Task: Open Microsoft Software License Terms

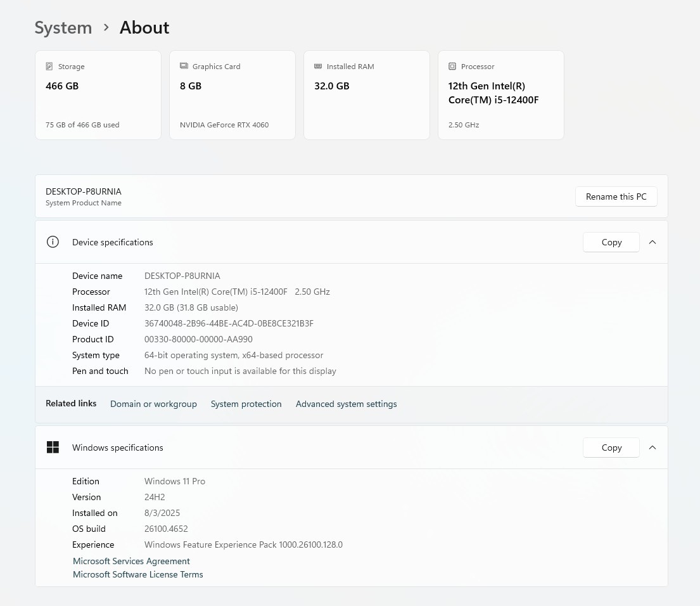Action: pos(138,574)
